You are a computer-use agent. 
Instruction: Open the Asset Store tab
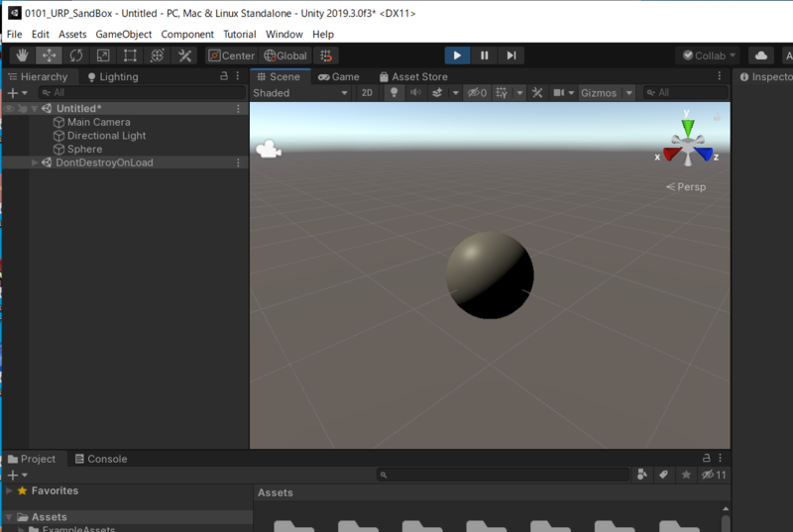(413, 77)
